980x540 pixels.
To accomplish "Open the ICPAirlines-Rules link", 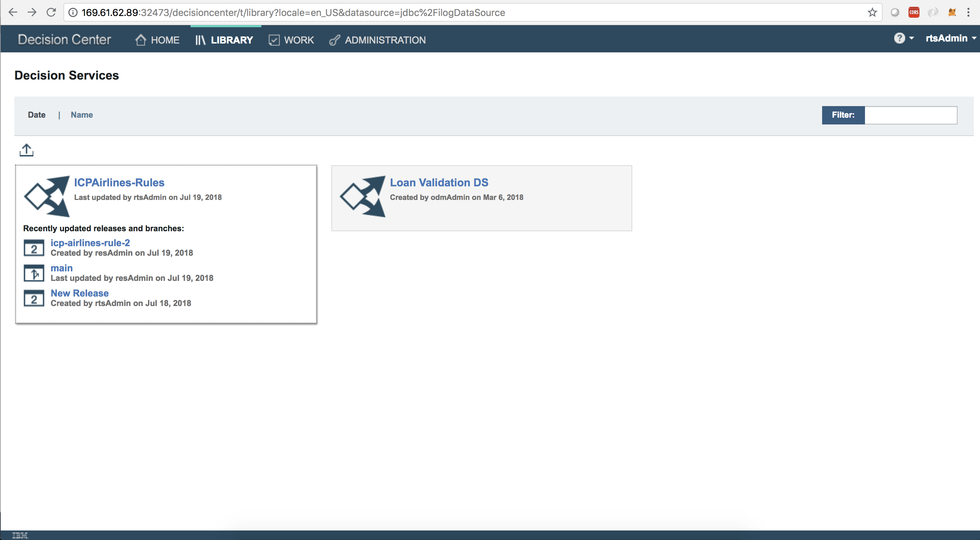I will pyautogui.click(x=119, y=183).
